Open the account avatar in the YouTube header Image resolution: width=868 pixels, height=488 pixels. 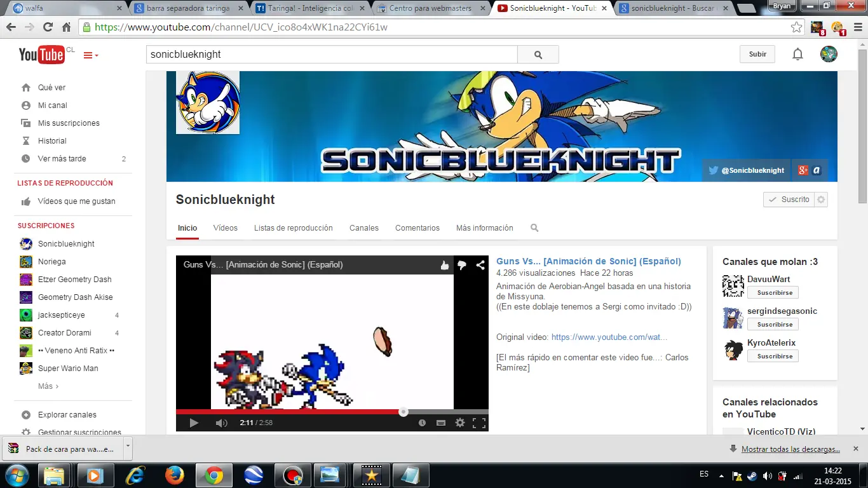[829, 54]
